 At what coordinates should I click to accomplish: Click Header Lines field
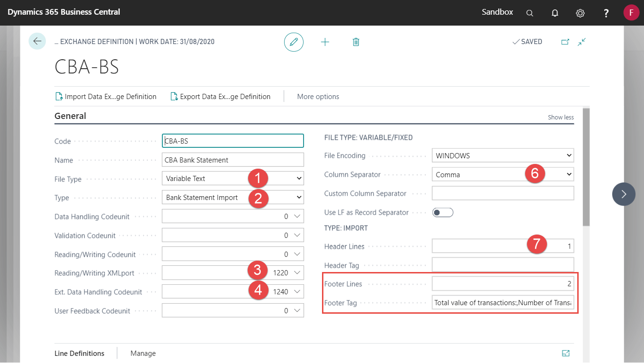(503, 246)
